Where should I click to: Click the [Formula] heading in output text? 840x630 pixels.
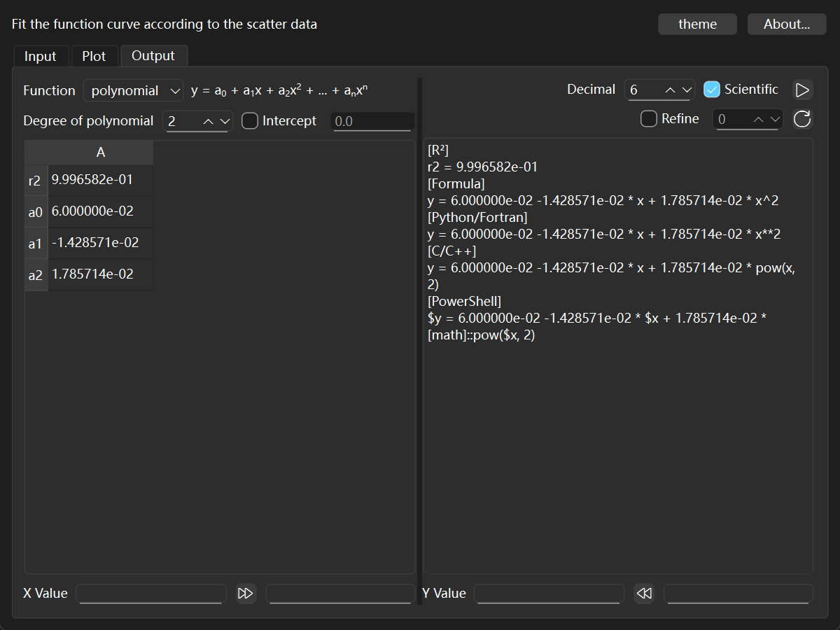[x=456, y=184]
